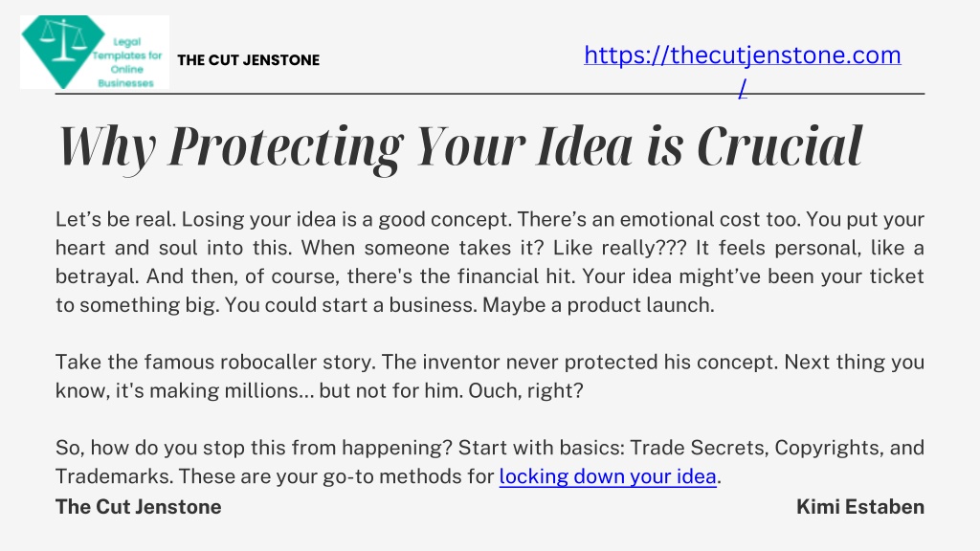Click the paragraph beginning "Let's be real"
This screenshot has height=551, width=980.
(x=490, y=262)
